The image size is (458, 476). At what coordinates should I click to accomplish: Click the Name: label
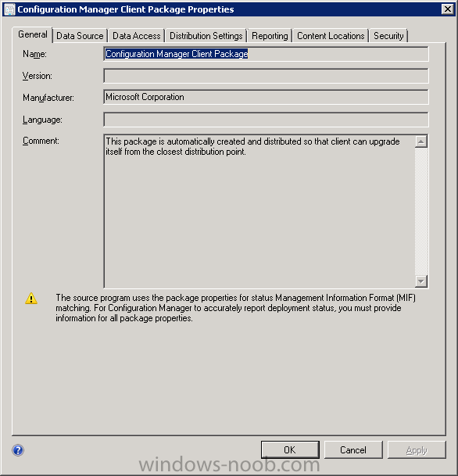34,54
